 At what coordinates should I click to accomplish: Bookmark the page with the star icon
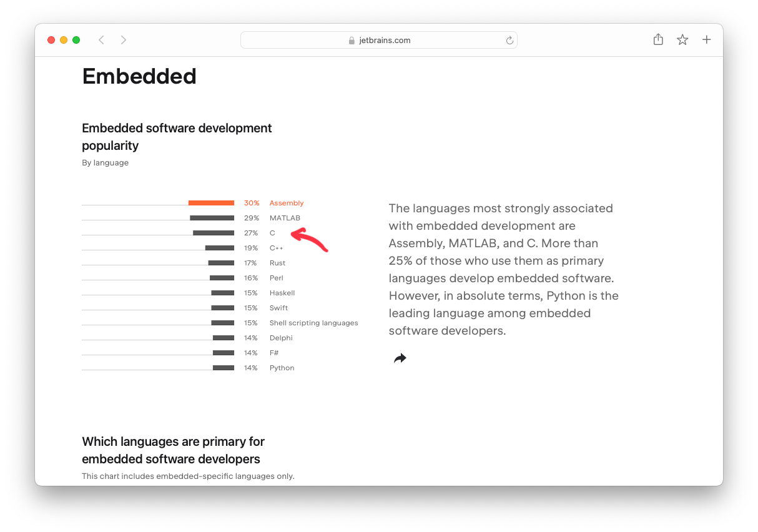(x=682, y=40)
